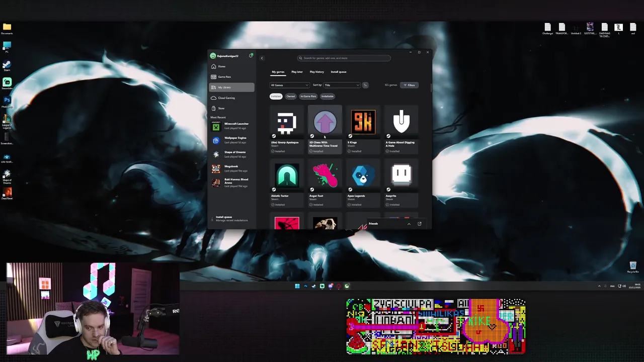Pop out the Friends panel
The width and height of the screenshot is (644, 362).
coord(419,224)
